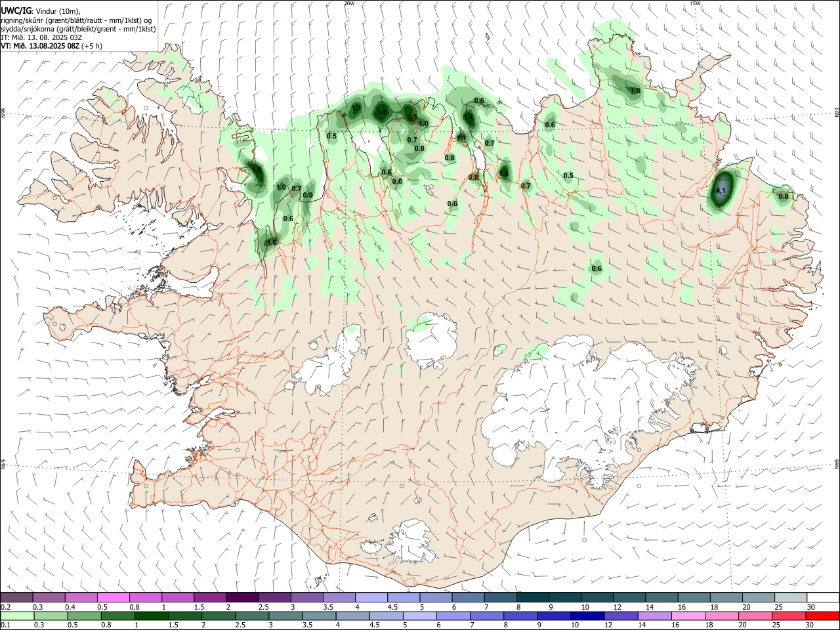Screen dimensions: 840x630
Task: Click the '0.4' legend value label
Action: pyautogui.click(x=70, y=607)
